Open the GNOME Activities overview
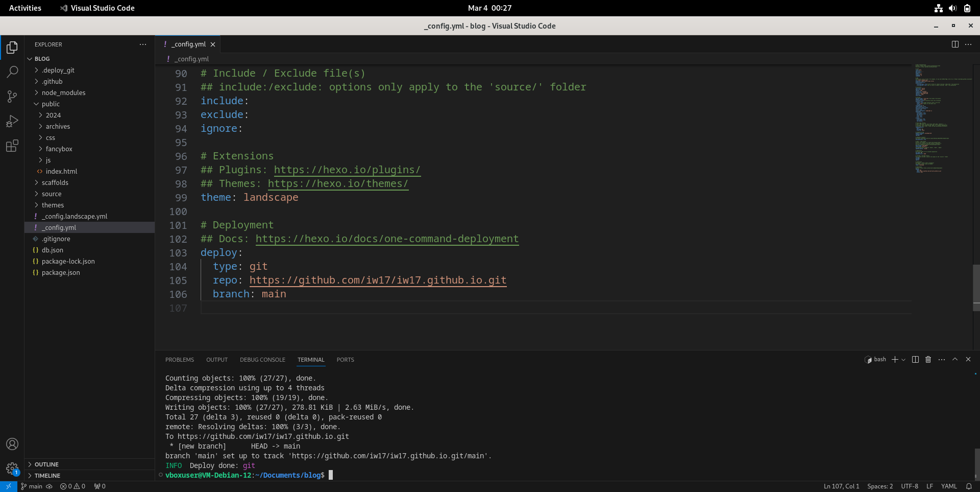Viewport: 980px width, 492px height. click(x=25, y=8)
